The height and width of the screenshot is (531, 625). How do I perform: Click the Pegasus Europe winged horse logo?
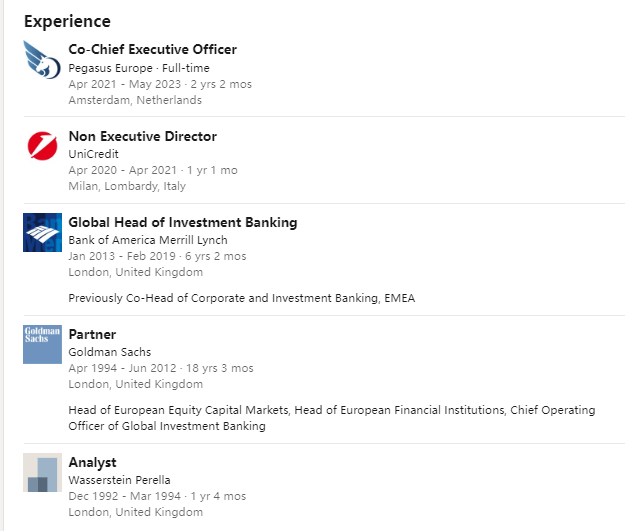(x=42, y=60)
